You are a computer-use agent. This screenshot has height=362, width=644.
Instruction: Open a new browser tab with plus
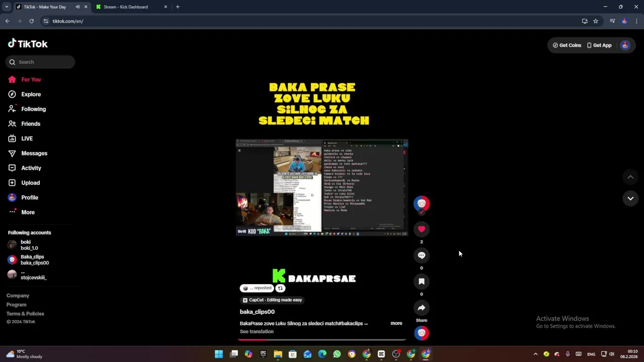[x=178, y=7]
